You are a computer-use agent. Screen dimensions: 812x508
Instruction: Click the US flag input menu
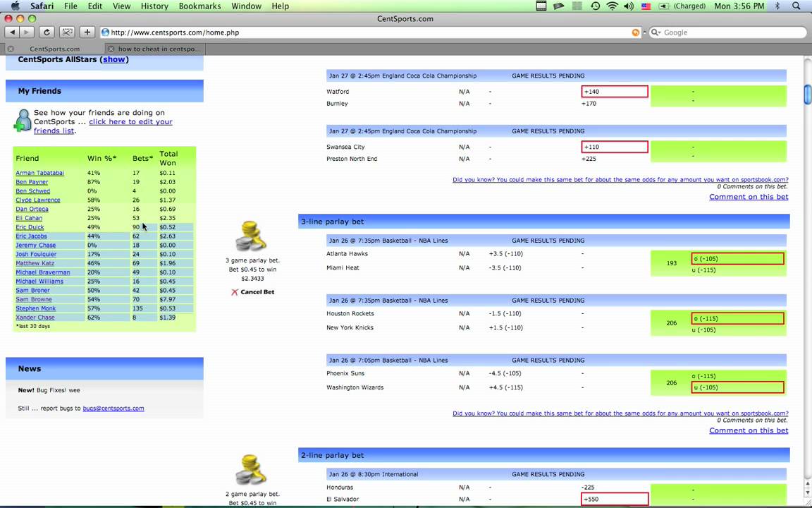coord(646,6)
